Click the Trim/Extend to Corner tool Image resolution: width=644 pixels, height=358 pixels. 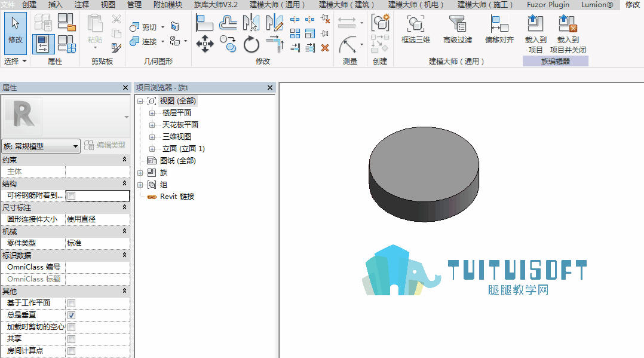click(x=275, y=44)
